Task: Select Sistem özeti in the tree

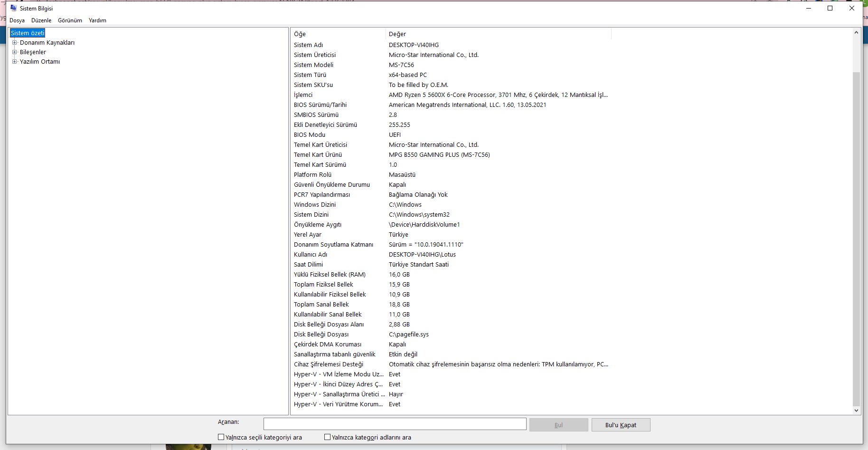Action: pos(28,33)
